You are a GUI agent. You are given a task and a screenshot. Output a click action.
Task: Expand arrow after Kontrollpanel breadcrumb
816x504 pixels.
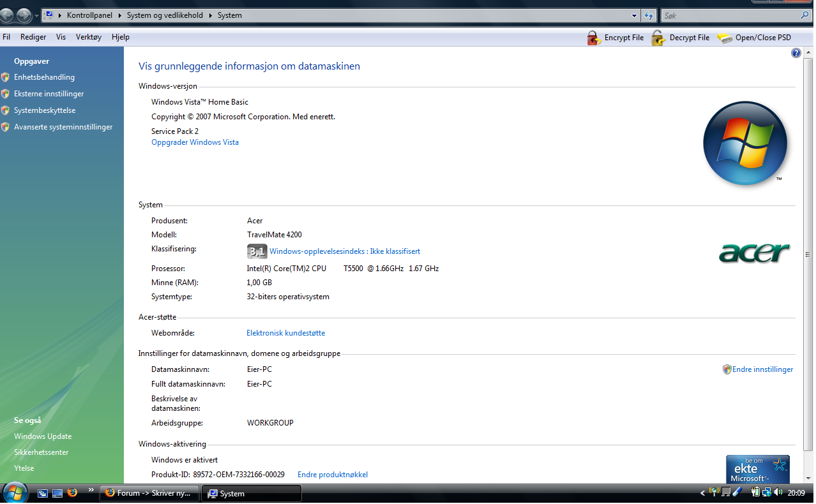tap(121, 15)
